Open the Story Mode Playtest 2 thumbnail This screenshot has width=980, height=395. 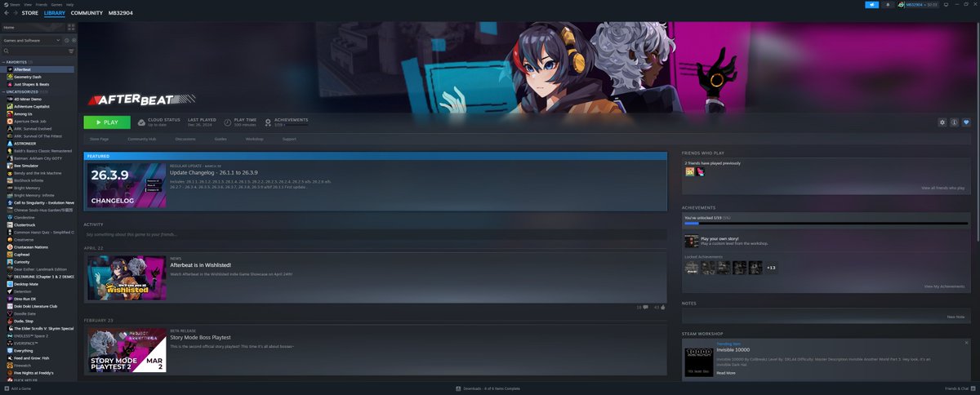click(127, 349)
